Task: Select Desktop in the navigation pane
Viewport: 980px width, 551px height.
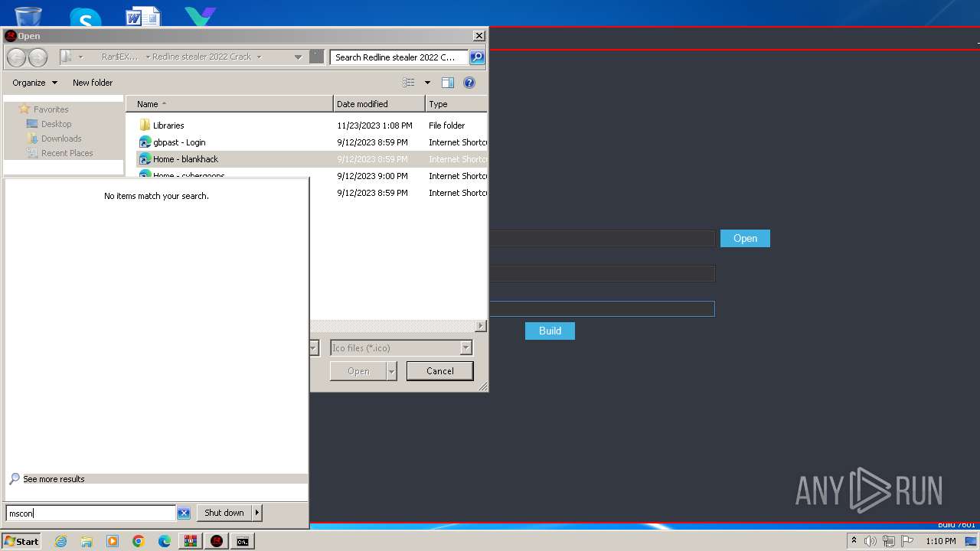Action: pos(56,124)
